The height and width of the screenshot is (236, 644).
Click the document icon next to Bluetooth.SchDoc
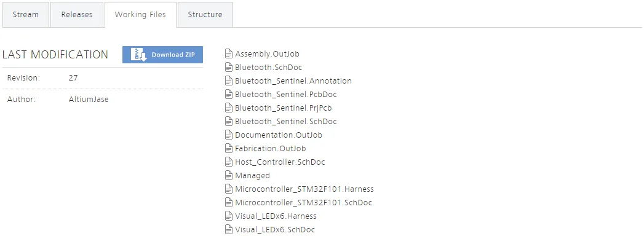coord(229,68)
